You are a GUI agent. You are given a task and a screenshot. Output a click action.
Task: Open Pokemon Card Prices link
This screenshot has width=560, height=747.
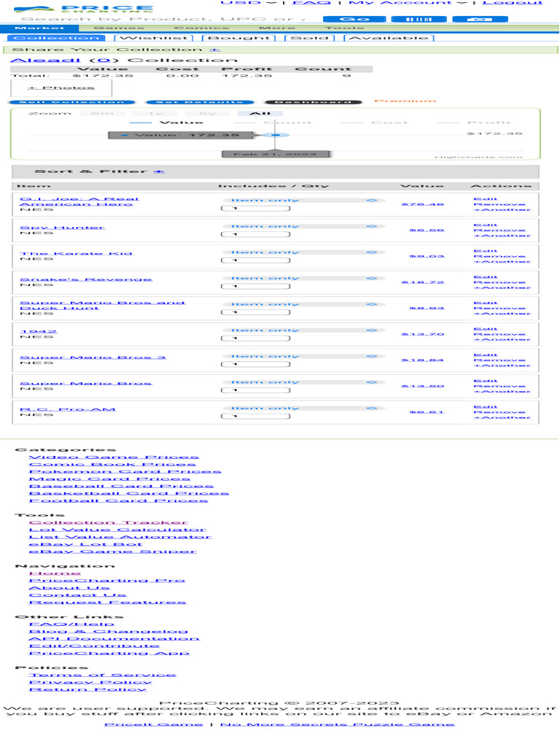pos(125,472)
